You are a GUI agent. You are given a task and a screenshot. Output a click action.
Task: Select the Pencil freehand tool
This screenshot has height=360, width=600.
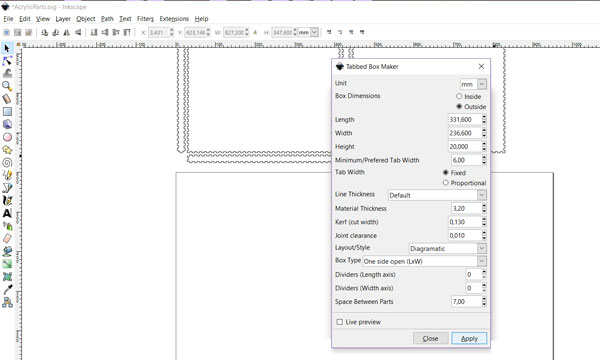point(7,175)
